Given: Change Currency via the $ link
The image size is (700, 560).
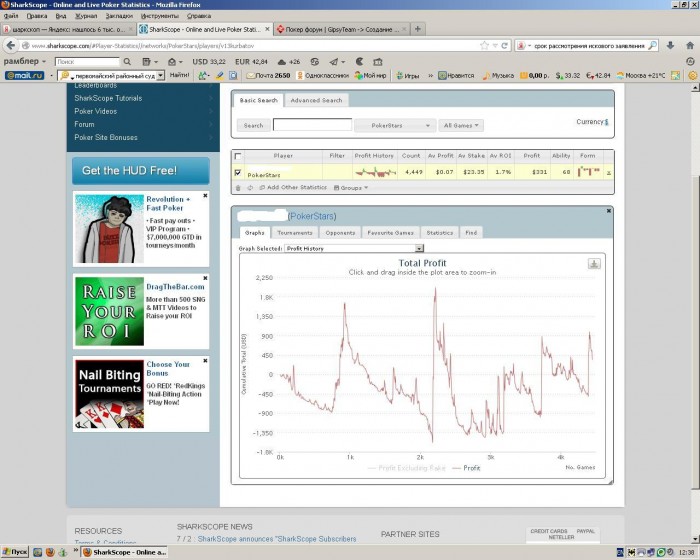Looking at the screenshot, I should click(606, 122).
